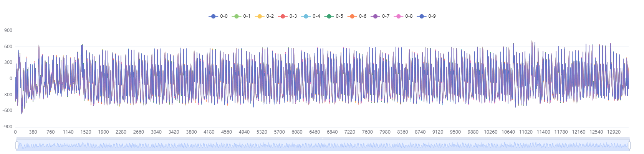Toggle the yellow 0-2 legend entry

(260, 16)
